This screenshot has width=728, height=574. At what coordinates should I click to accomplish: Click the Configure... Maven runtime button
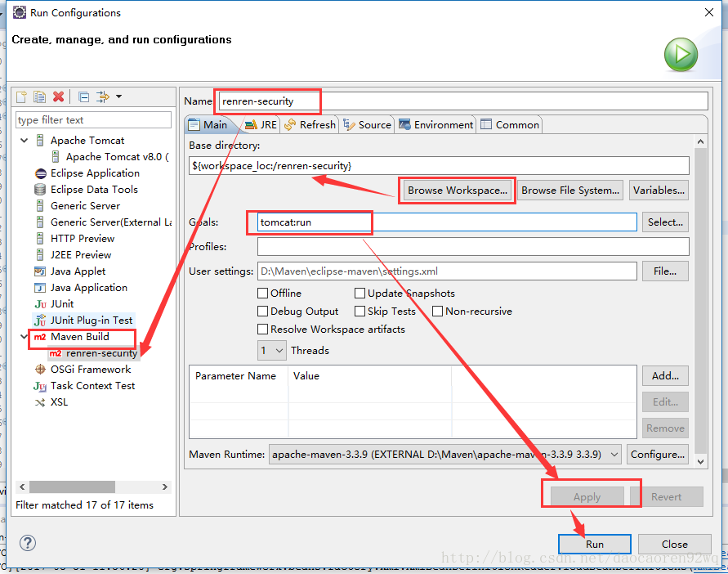click(x=658, y=454)
